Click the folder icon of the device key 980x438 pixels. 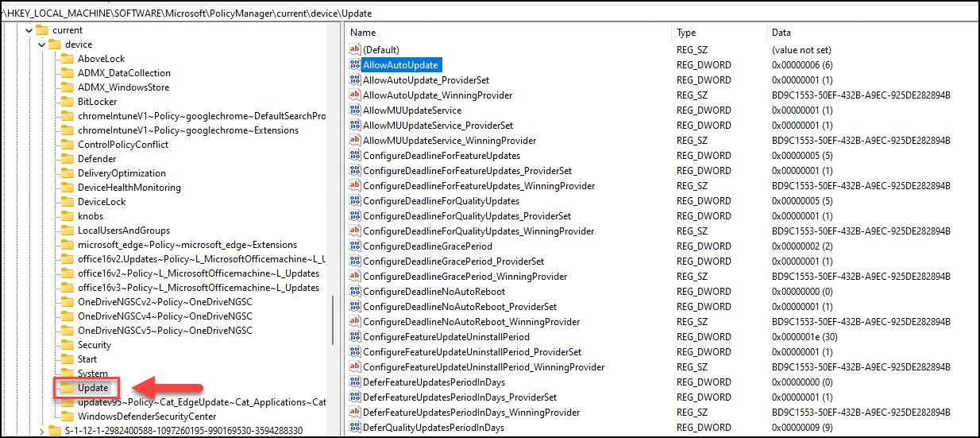pyautogui.click(x=55, y=45)
